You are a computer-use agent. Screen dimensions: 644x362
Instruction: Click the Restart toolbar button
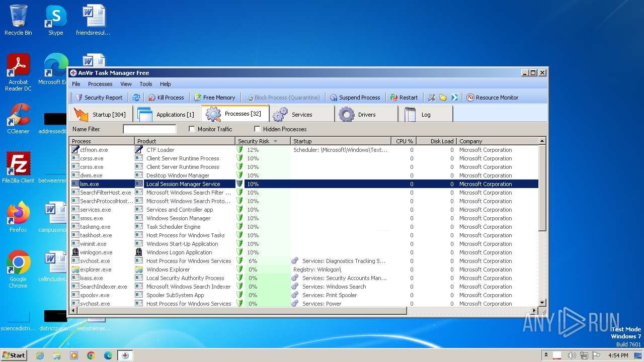pyautogui.click(x=404, y=98)
